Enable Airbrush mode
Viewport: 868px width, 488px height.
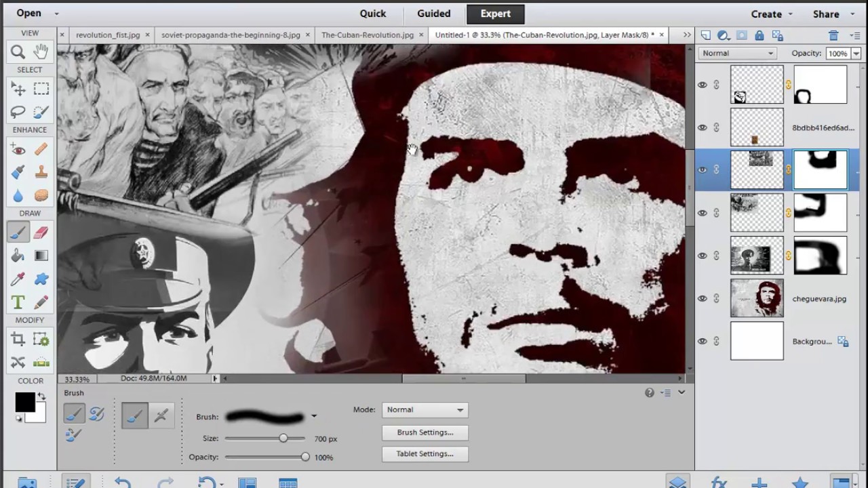tap(161, 415)
